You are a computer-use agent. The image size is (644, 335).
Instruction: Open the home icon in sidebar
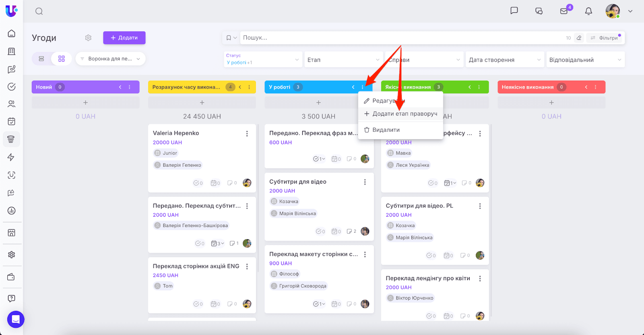[x=12, y=33]
